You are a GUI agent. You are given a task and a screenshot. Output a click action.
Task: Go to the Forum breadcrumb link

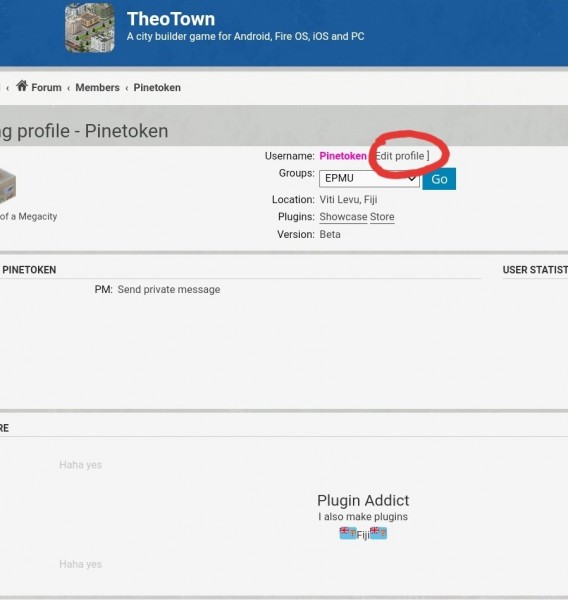46,88
